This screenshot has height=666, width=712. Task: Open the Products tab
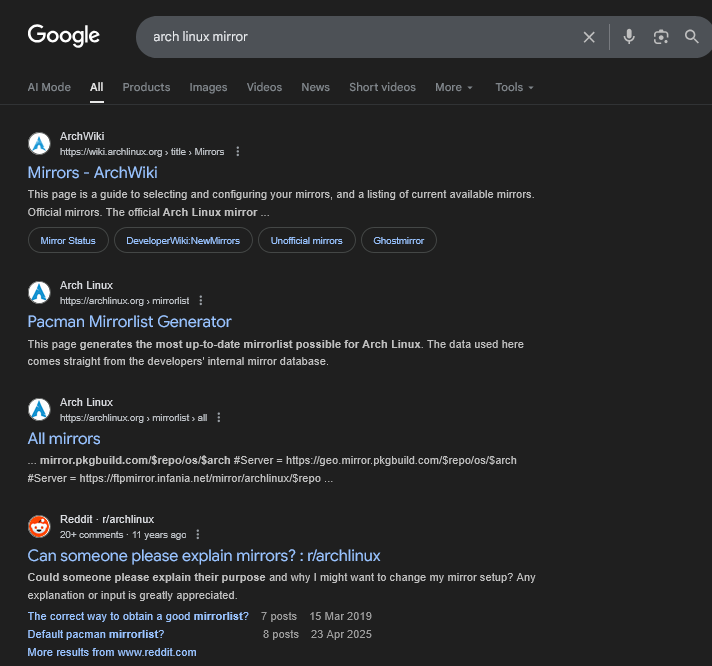tap(146, 87)
